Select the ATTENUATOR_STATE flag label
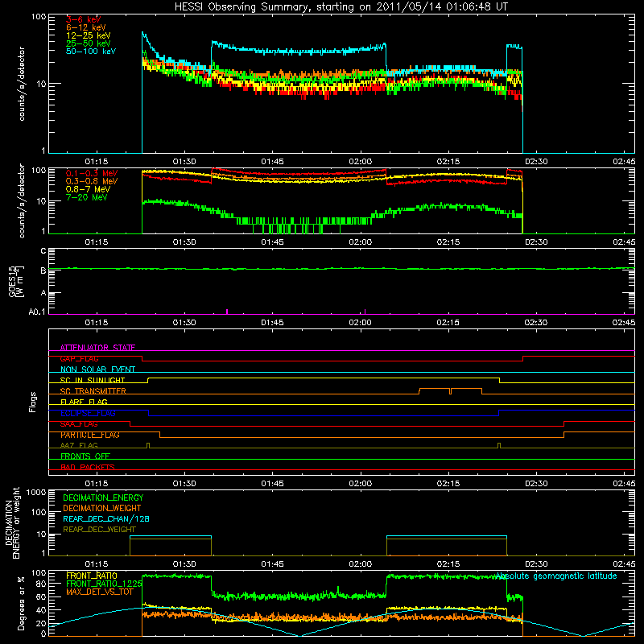Image resolution: width=644 pixels, height=644 pixels. pos(97,348)
